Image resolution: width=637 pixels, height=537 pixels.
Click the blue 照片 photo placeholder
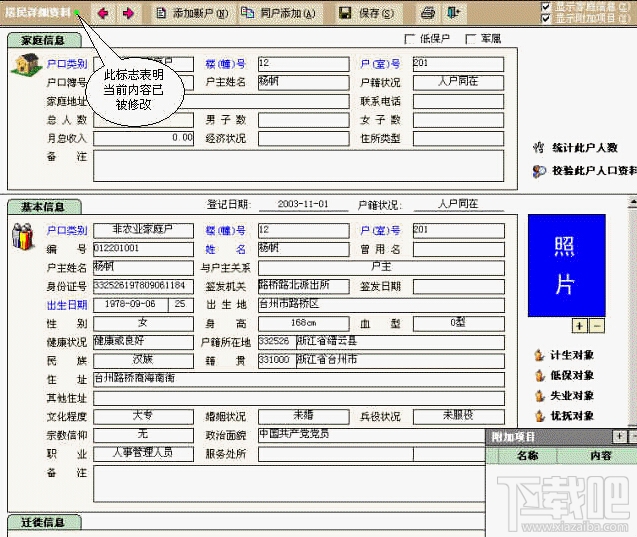[567, 266]
